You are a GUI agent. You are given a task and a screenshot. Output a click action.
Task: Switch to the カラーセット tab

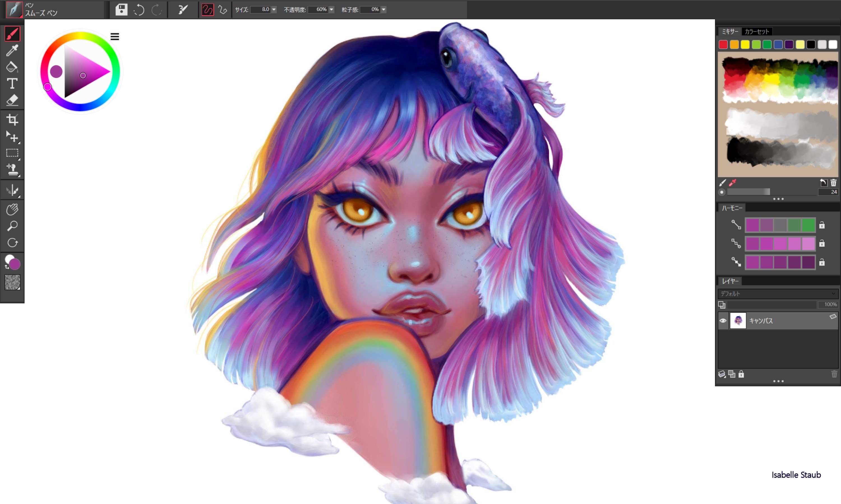pyautogui.click(x=756, y=31)
